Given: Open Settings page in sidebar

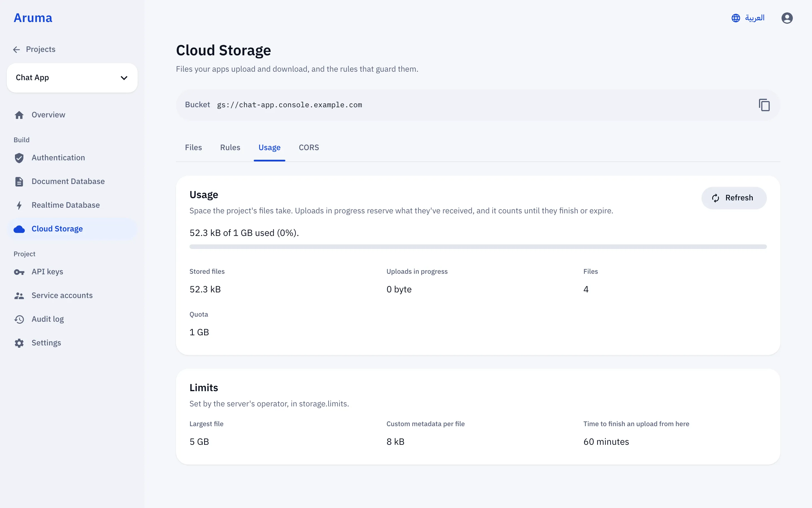Looking at the screenshot, I should (x=72, y=343).
